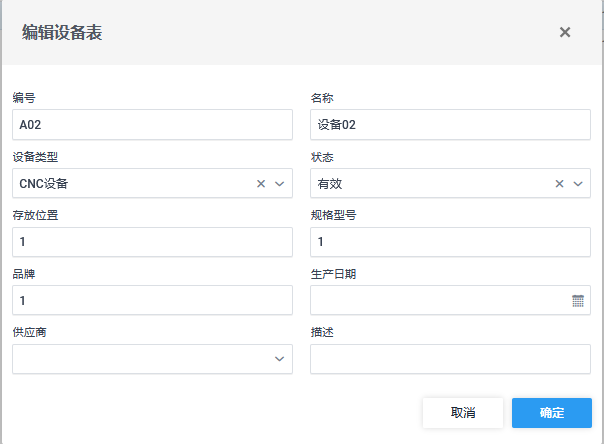The image size is (604, 444).
Task: Open the calendar picker for 生产日期
Action: [578, 301]
